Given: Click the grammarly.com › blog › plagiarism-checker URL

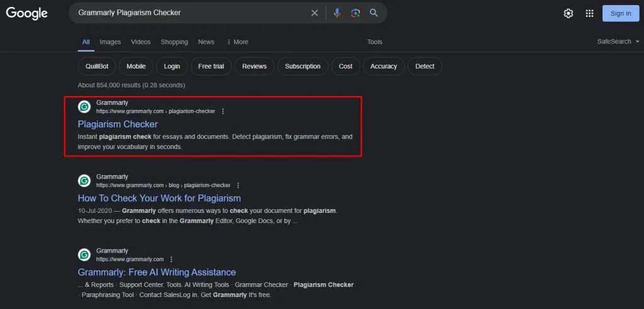Looking at the screenshot, I should pos(164,185).
